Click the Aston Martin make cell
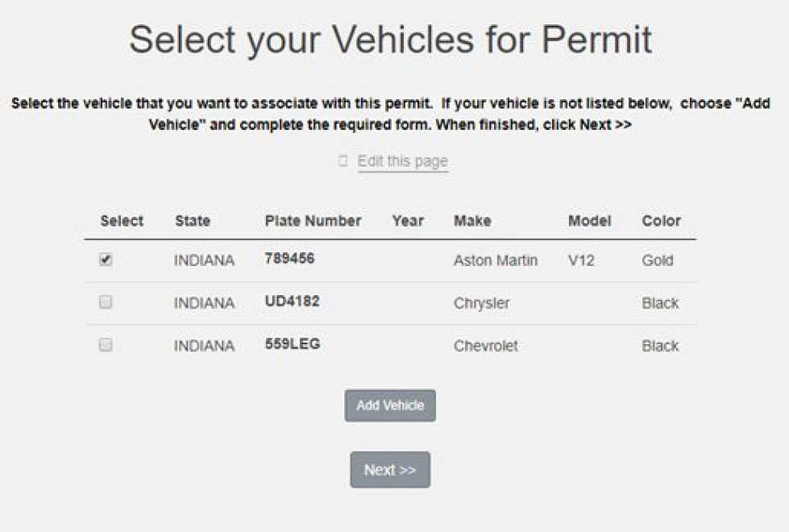The width and height of the screenshot is (789, 532). pos(495,261)
